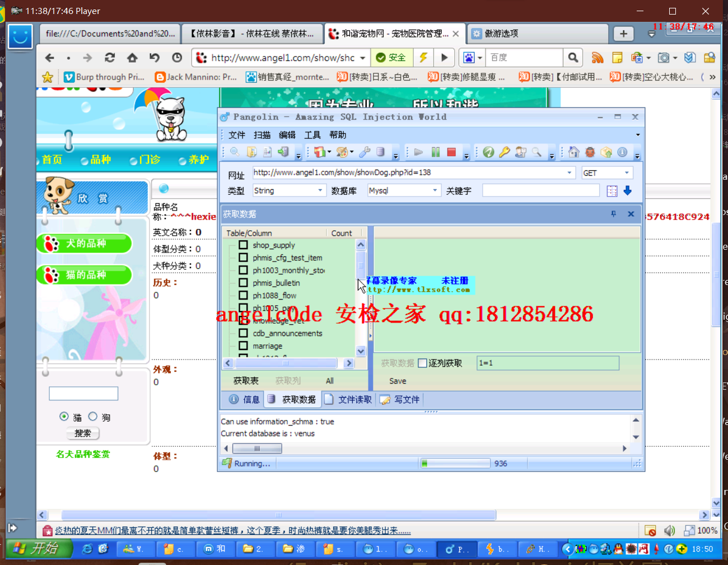Click the 获取表 button
This screenshot has height=565, width=728.
tap(246, 381)
